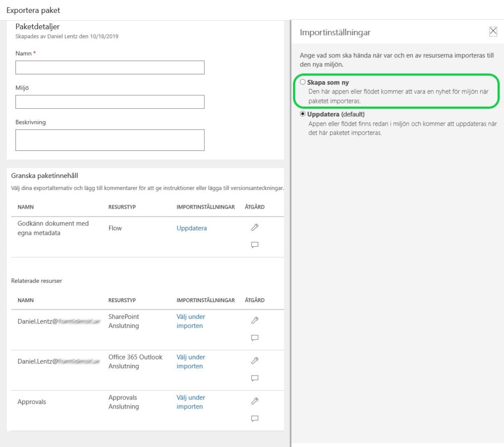The image size is (504, 447).
Task: Select the Uppdatera (default) option
Action: coord(302,114)
